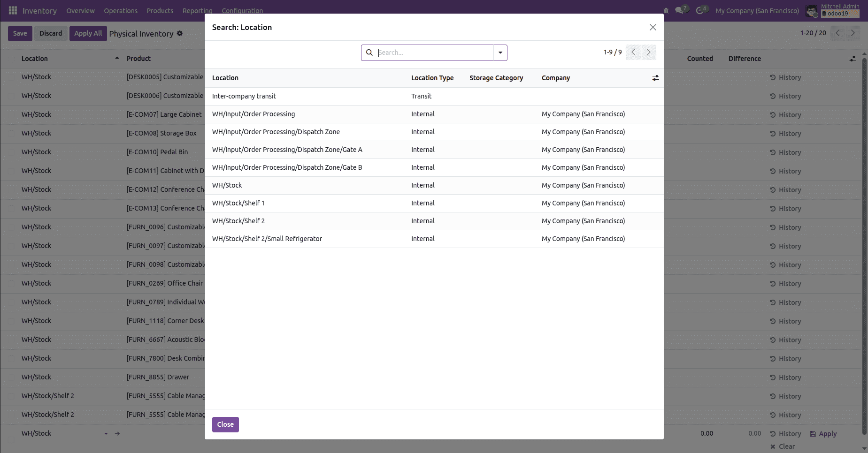Go to next page in Location dialog
This screenshot has width=868, height=453.
pos(649,52)
